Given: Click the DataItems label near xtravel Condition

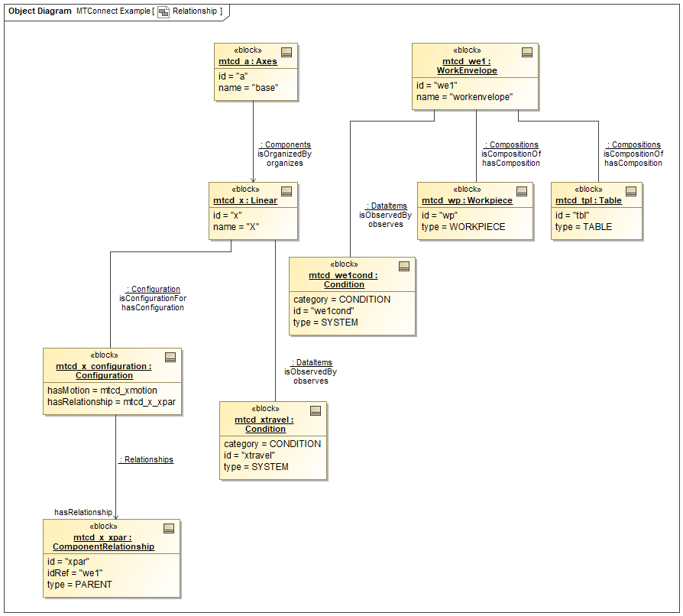Looking at the screenshot, I should 311,362.
